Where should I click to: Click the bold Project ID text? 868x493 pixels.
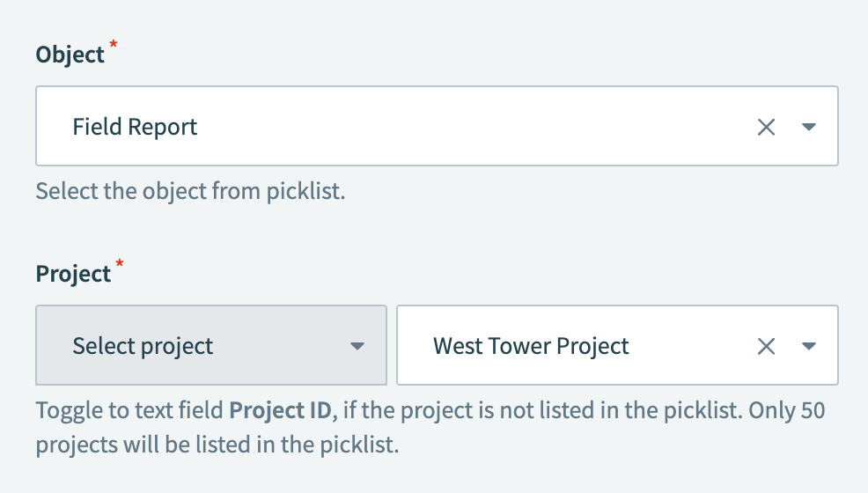[x=279, y=410]
